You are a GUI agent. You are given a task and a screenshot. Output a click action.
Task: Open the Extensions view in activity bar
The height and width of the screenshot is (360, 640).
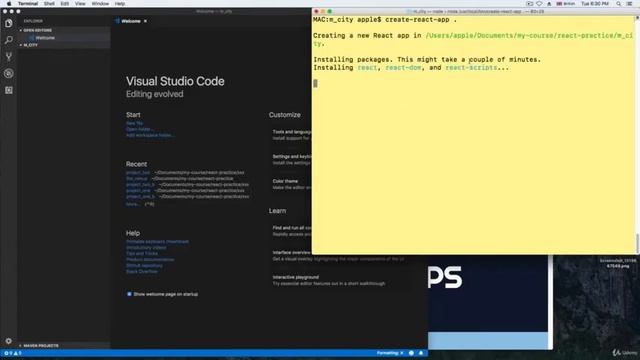coord(9,90)
